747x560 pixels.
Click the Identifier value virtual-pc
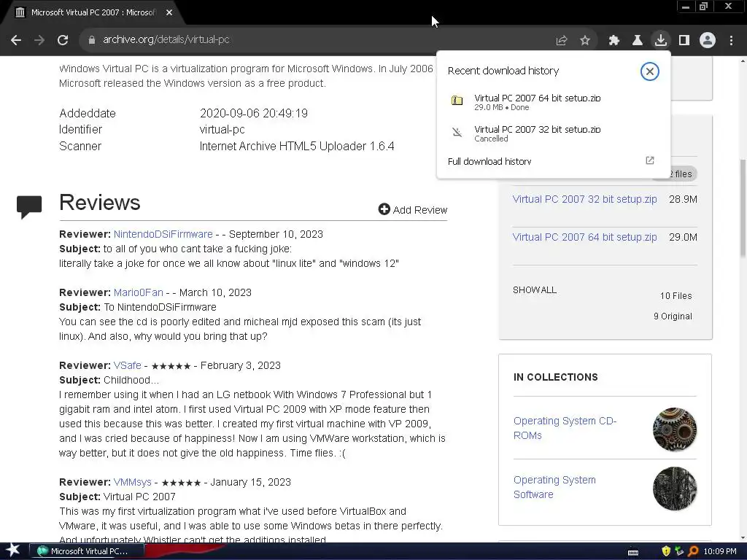pyautogui.click(x=222, y=130)
